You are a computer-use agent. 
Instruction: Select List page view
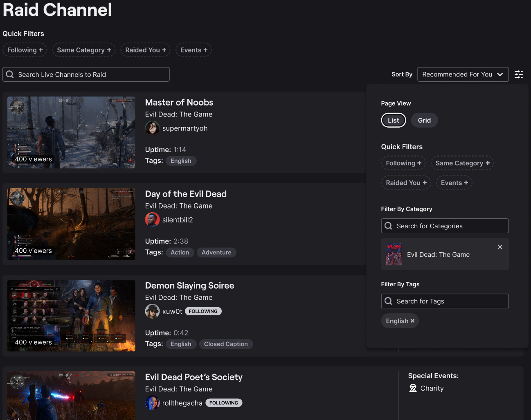(x=394, y=120)
